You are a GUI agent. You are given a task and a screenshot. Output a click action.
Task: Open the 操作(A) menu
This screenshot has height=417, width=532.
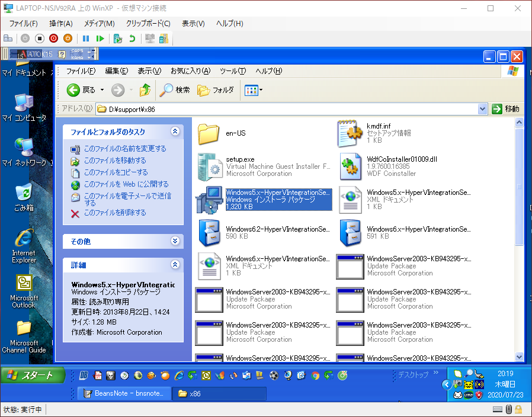click(61, 24)
